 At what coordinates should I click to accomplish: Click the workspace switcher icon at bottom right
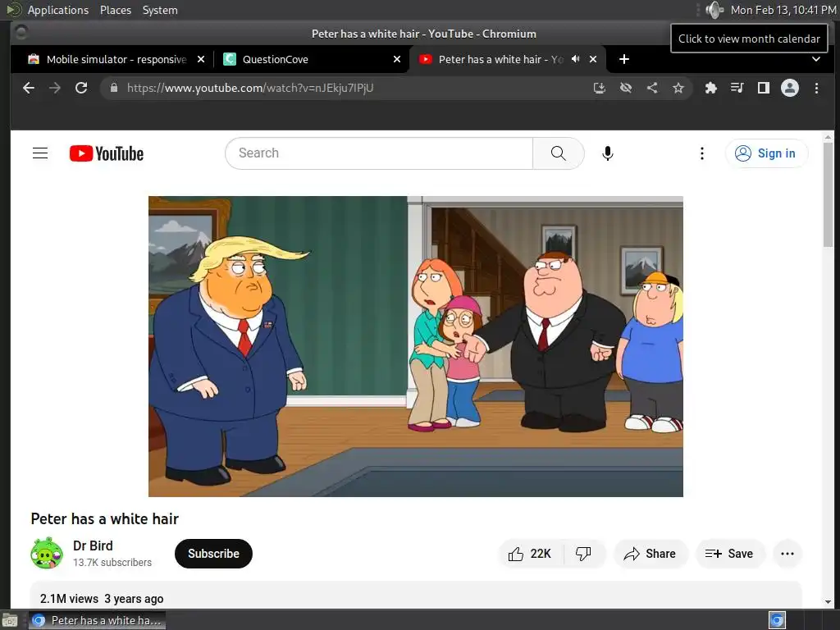[x=777, y=620]
